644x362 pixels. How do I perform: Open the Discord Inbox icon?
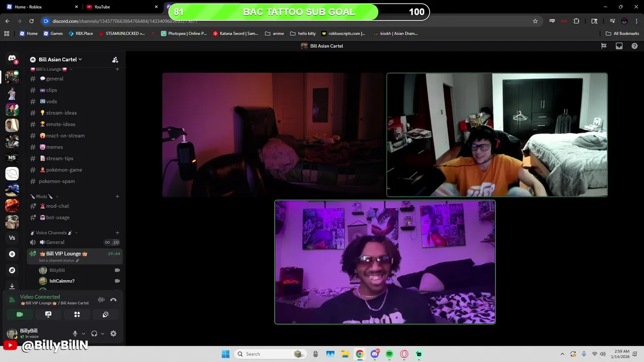[619, 46]
